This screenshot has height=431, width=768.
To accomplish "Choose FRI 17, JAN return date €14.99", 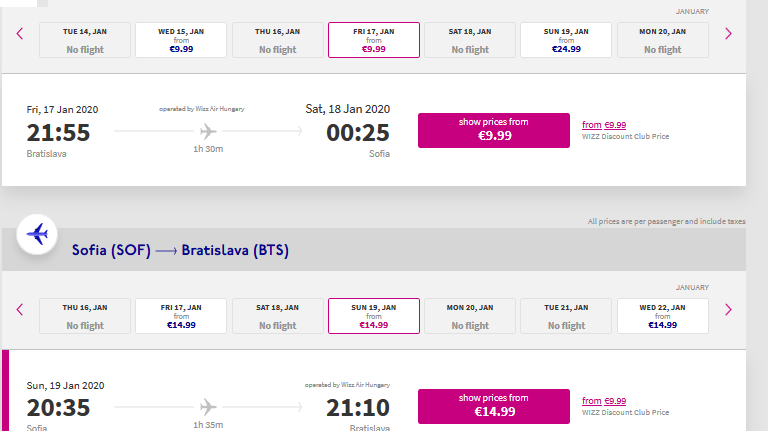I will 181,316.
